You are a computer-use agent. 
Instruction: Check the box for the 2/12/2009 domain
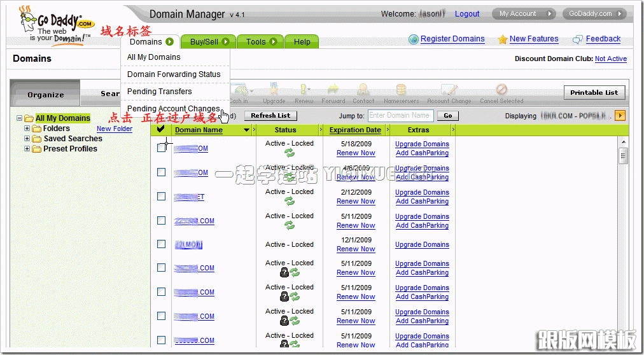[x=162, y=196]
